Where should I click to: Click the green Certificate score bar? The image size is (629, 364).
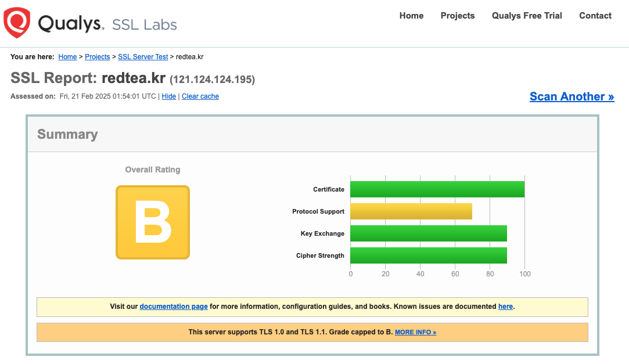click(437, 189)
